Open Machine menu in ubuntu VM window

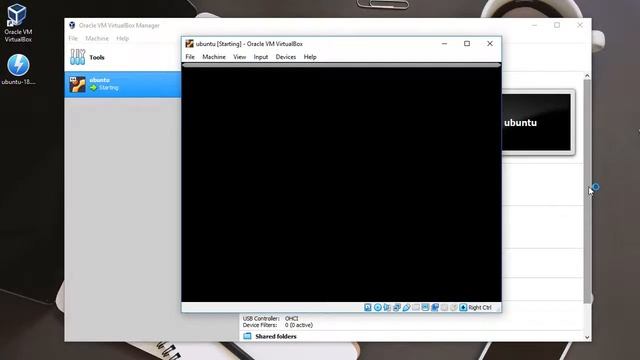click(x=214, y=57)
